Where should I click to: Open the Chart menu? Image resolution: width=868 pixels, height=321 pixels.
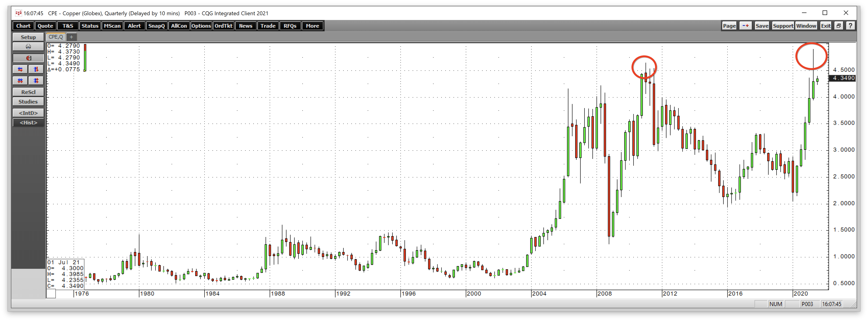click(23, 26)
